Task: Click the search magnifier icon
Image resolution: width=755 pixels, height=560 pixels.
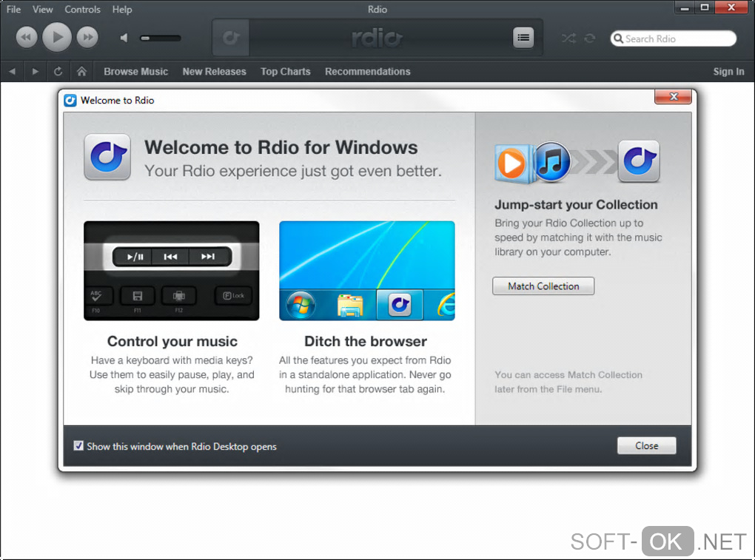Action: coord(618,38)
